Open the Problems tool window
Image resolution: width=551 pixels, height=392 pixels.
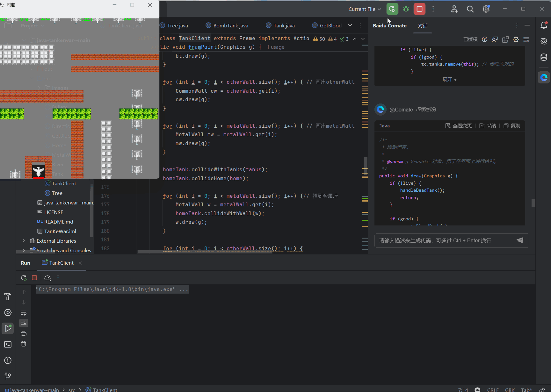pos(8,360)
